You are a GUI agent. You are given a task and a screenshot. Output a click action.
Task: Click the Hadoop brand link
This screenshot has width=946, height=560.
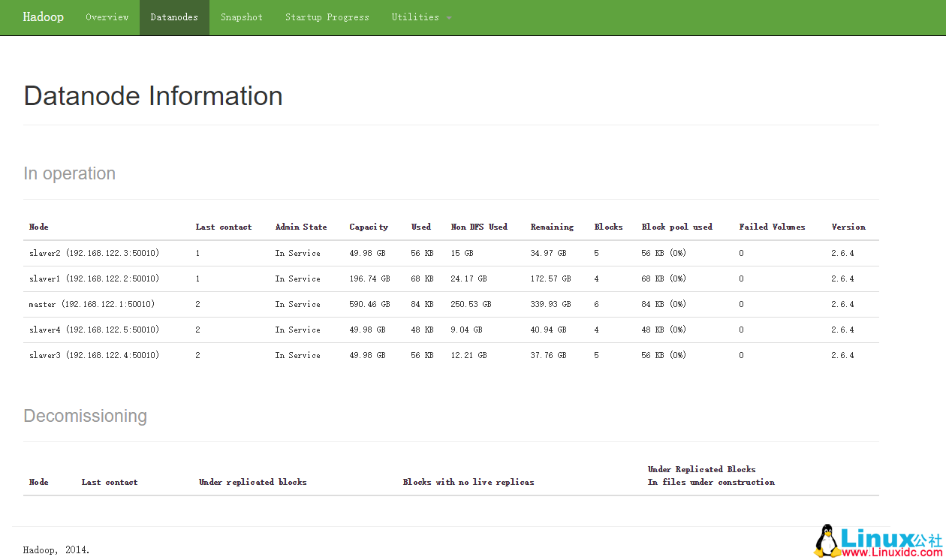pyautogui.click(x=43, y=17)
